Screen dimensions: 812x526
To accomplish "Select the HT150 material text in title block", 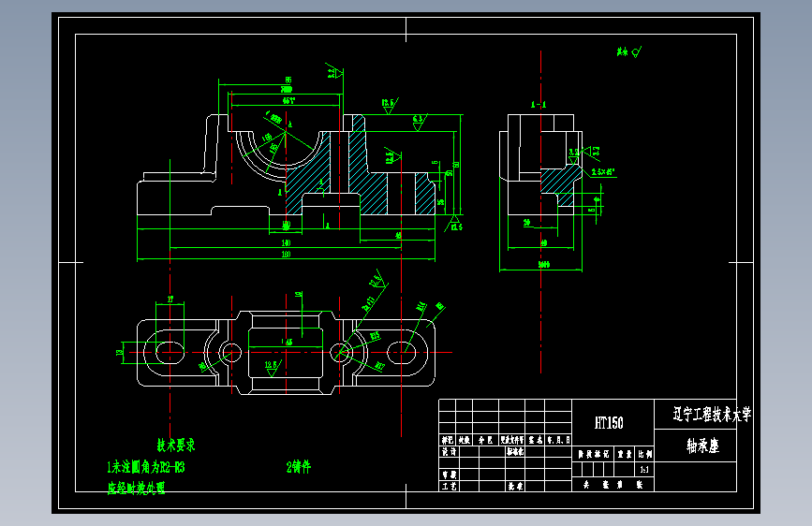I will pyautogui.click(x=609, y=423).
